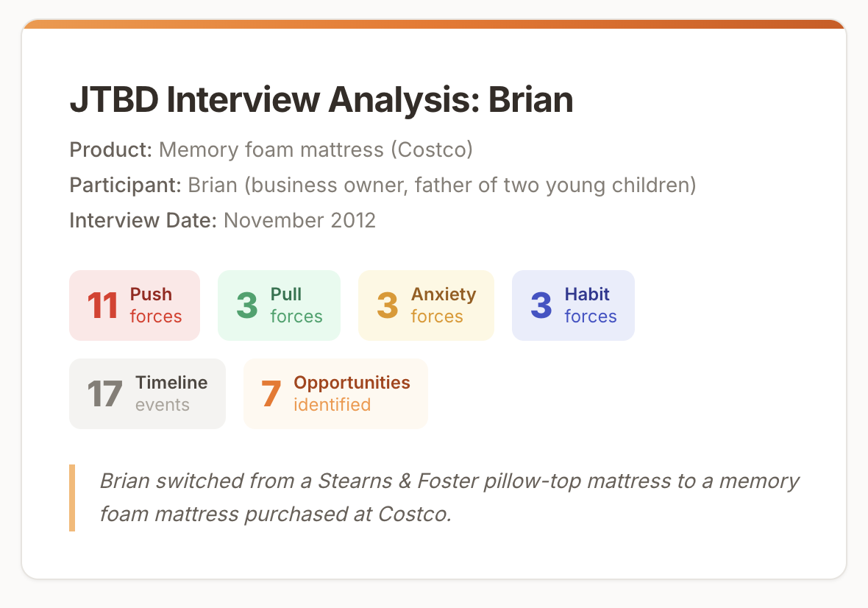Click the yellow number 3 for Anxiety
This screenshot has width=868, height=608.
point(388,305)
